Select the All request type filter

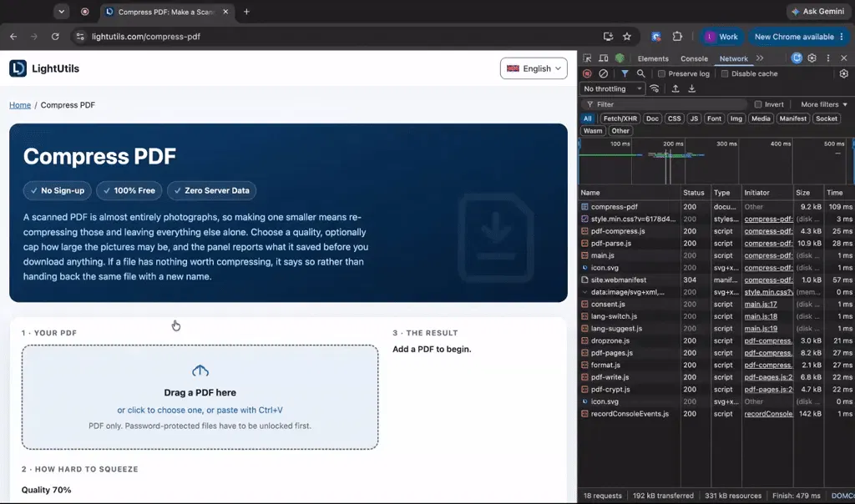pos(587,118)
